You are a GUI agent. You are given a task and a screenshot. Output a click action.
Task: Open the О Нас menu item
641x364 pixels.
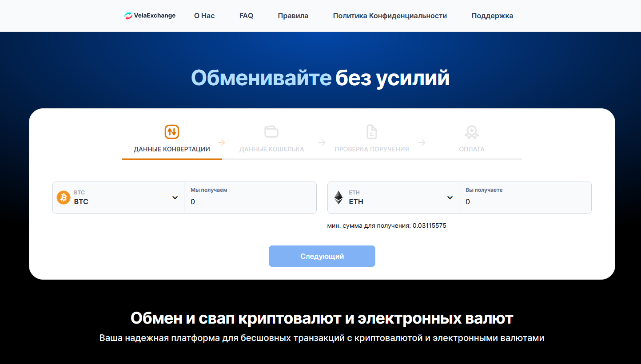(x=204, y=16)
